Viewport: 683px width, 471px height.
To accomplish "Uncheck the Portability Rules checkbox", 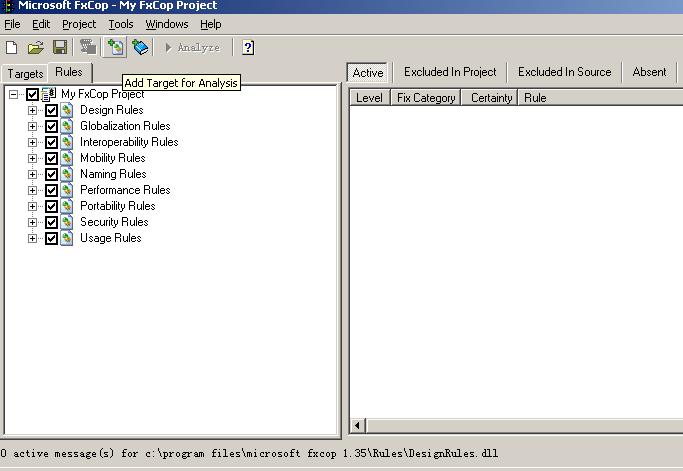I will (x=51, y=206).
